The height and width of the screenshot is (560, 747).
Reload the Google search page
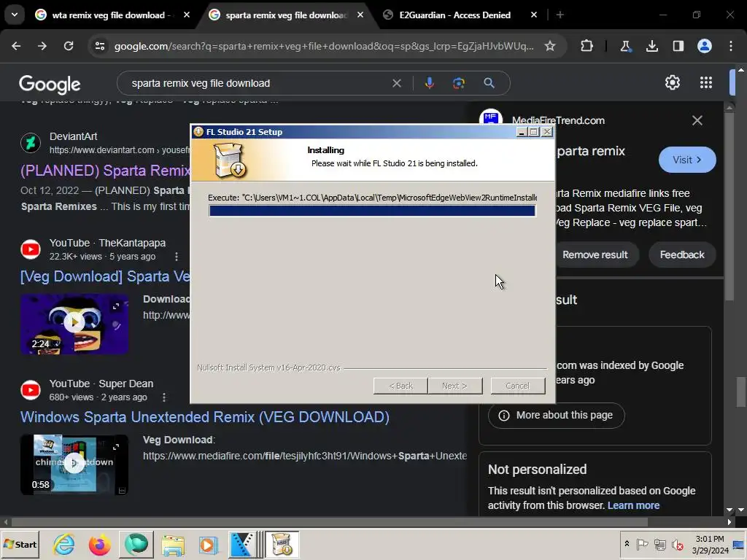tap(69, 46)
